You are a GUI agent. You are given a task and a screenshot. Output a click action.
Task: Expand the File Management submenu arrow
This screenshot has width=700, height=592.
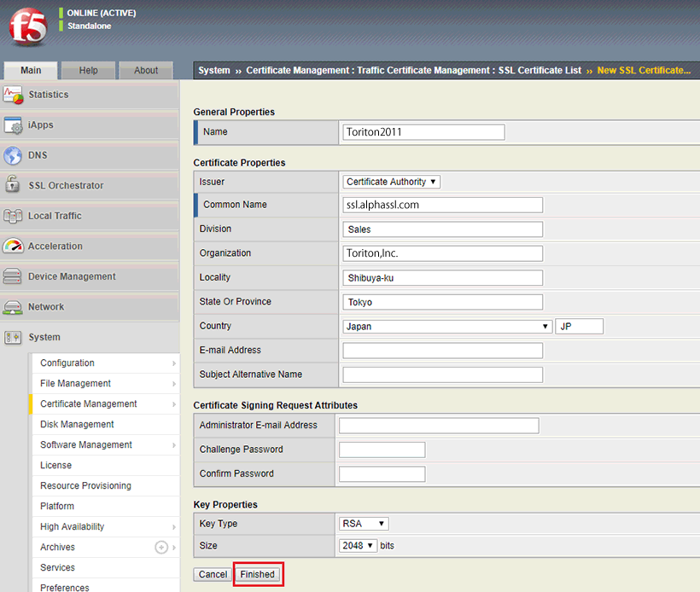pos(174,384)
